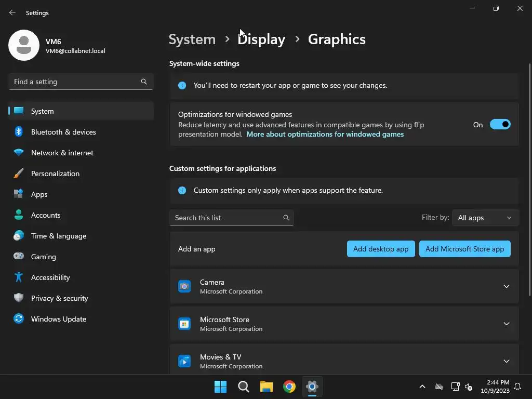Open the notification bell
This screenshot has height=399, width=532.
517,387
